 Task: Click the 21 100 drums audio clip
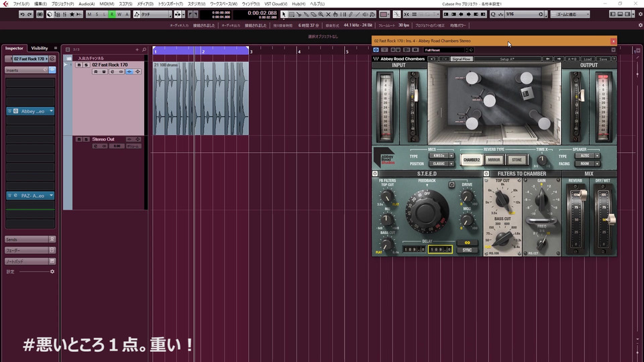click(x=201, y=98)
